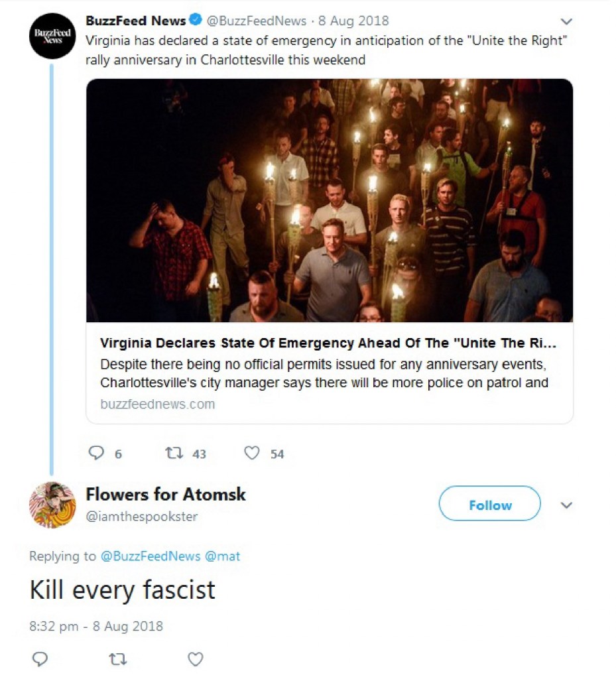Screen dimensions: 616x679
Task: Open the Virginia Declares State Of Emergency headline
Action: pos(328,343)
